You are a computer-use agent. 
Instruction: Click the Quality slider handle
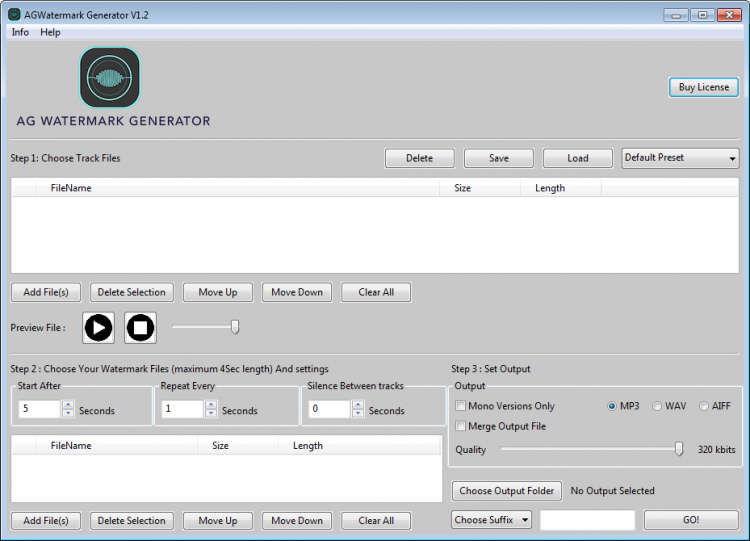679,449
